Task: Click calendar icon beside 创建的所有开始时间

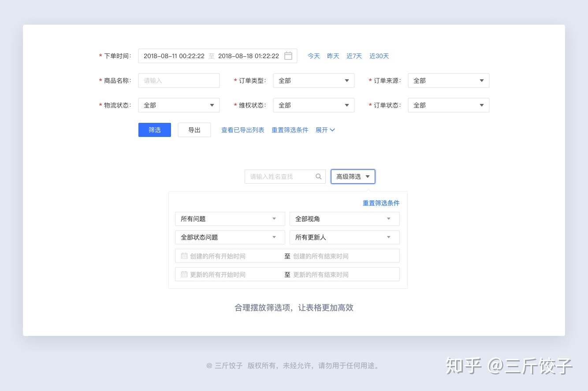Action: (x=184, y=256)
